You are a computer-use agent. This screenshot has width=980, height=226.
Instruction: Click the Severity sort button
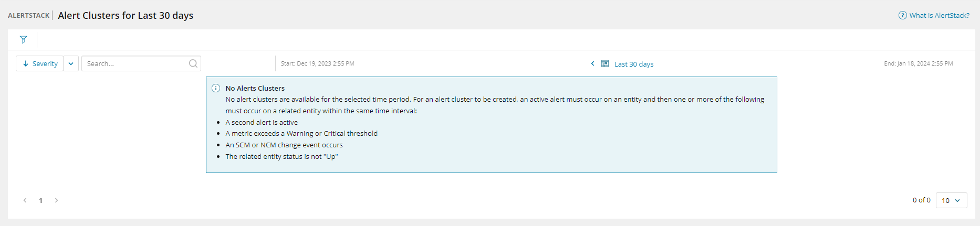40,63
